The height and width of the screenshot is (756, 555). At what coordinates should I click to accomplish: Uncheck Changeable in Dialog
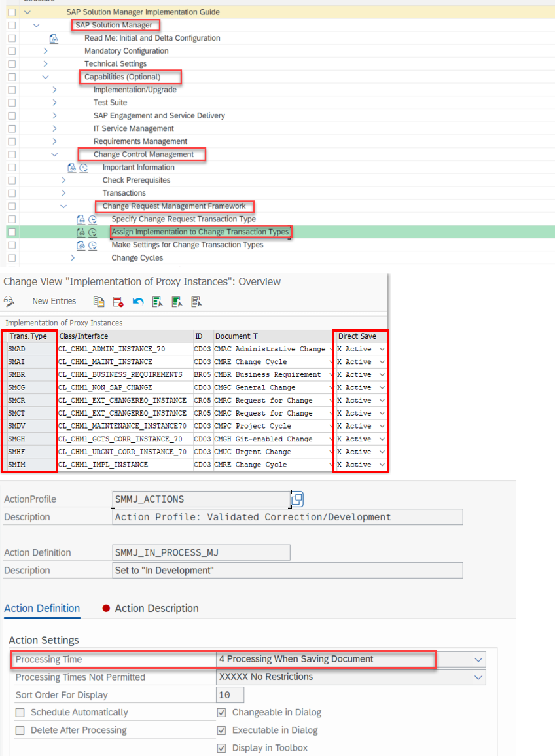(x=222, y=713)
